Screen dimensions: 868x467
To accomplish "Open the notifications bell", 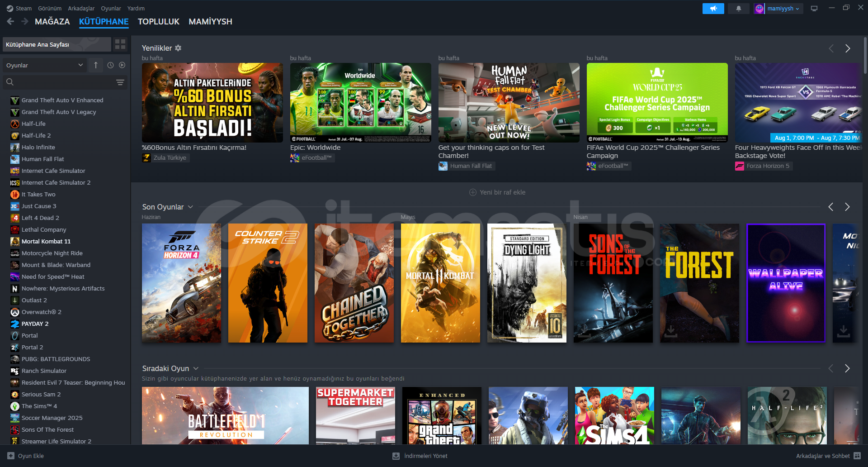I will (x=739, y=9).
